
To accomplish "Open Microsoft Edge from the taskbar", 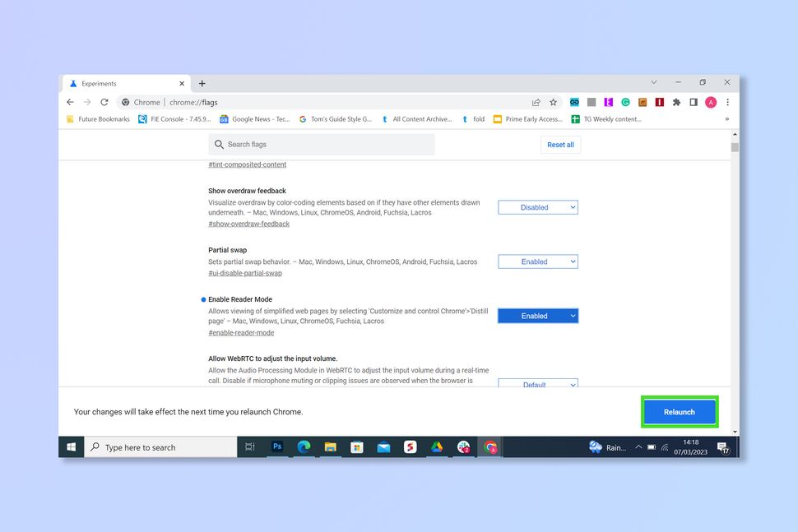I will [303, 446].
